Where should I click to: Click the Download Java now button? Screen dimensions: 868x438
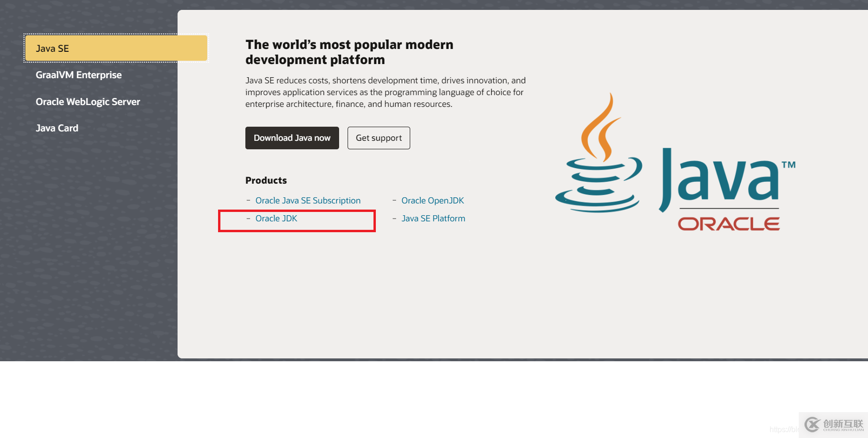click(x=292, y=138)
